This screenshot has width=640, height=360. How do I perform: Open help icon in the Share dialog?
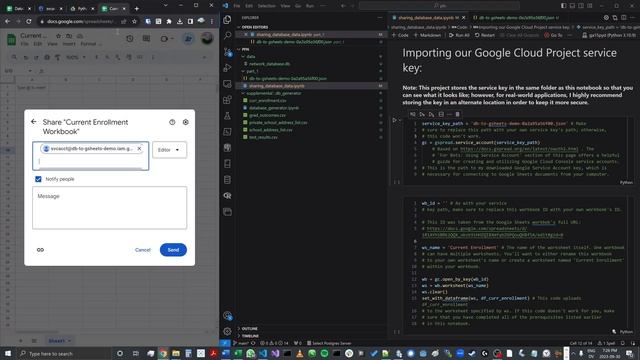coord(172,122)
